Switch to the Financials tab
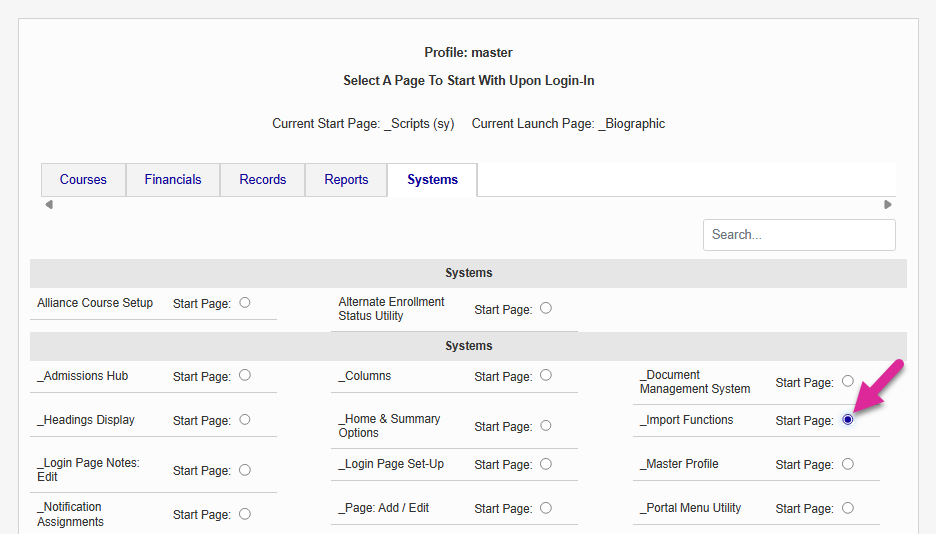Image resolution: width=936 pixels, height=534 pixels. (x=173, y=180)
